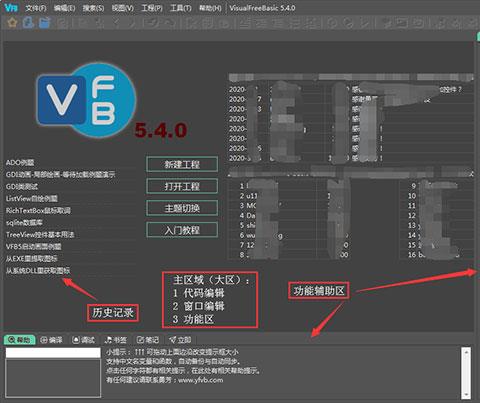Open 从EXE里提取图标 history entry
Image resolution: width=480 pixels, height=403 pixels.
click(x=32, y=258)
